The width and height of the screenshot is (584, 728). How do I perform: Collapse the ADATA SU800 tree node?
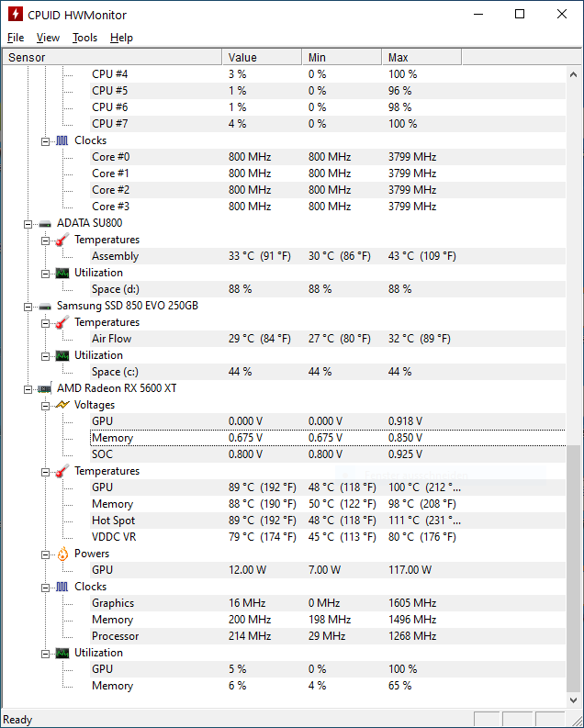tap(28, 224)
